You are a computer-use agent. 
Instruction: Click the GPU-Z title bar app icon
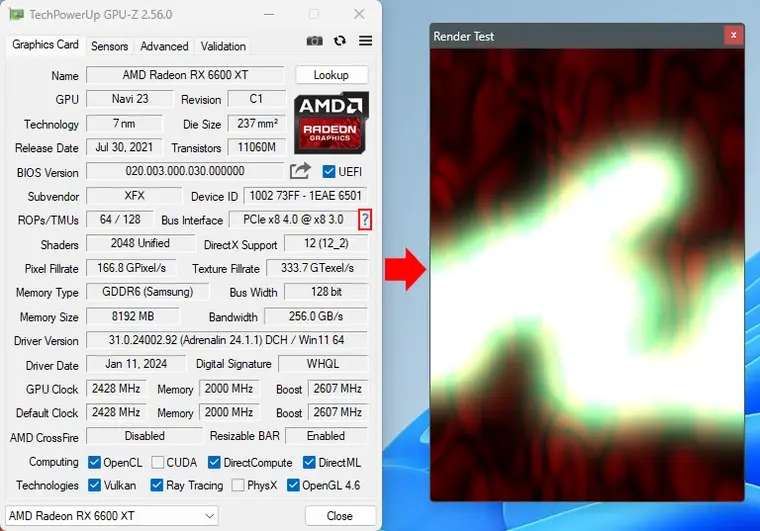[17, 14]
